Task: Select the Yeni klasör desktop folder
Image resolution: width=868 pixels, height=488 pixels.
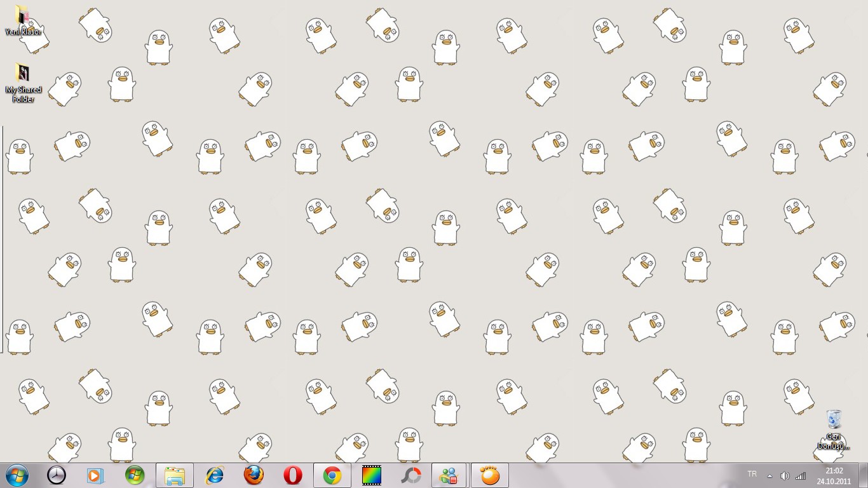Action: tap(23, 20)
